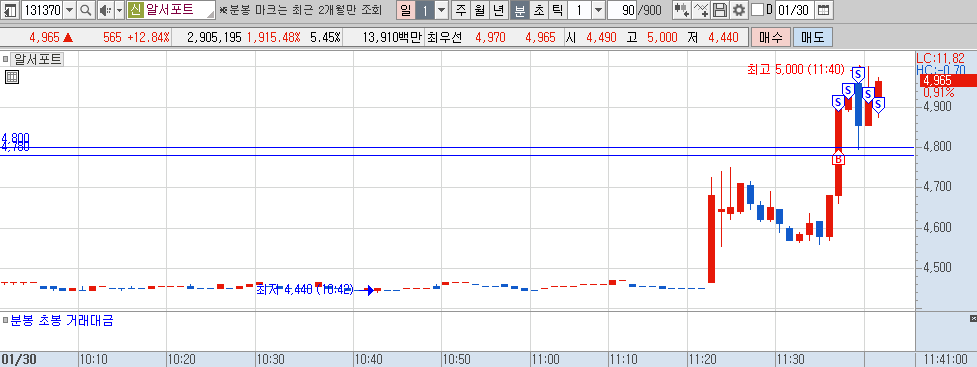Open the minute interval dropdown next to 틱
The height and width of the screenshot is (367, 977).
tap(598, 10)
